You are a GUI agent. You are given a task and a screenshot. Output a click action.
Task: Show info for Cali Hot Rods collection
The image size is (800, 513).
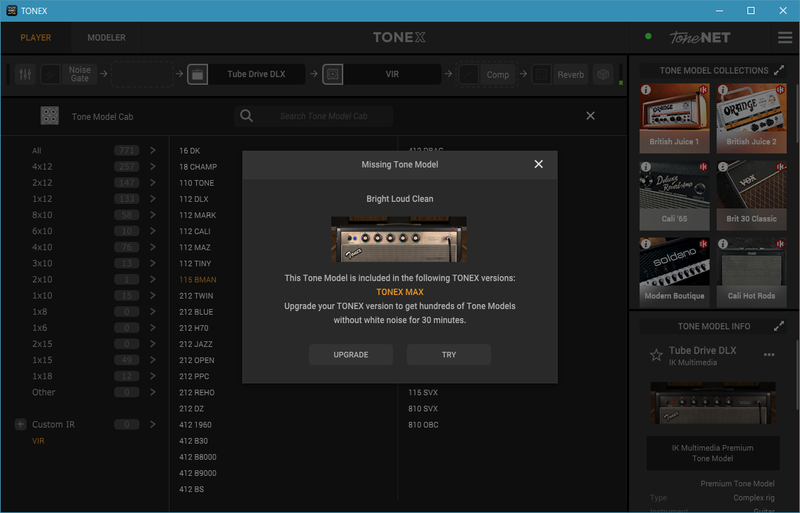723,244
